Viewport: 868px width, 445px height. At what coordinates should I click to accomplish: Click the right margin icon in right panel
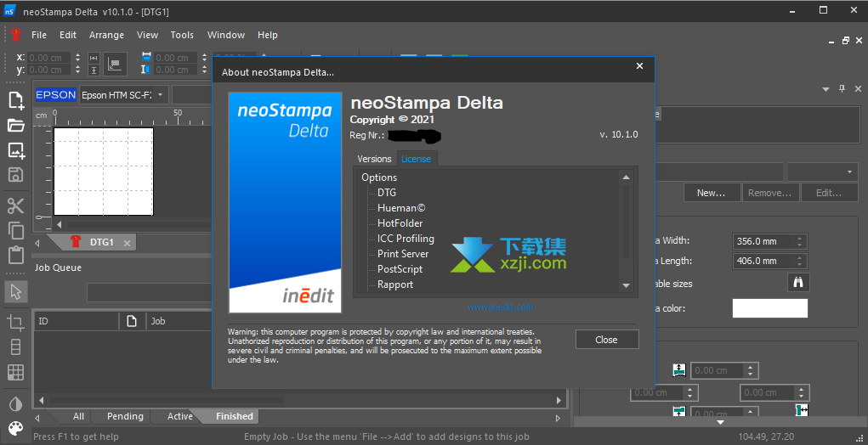[802, 409]
